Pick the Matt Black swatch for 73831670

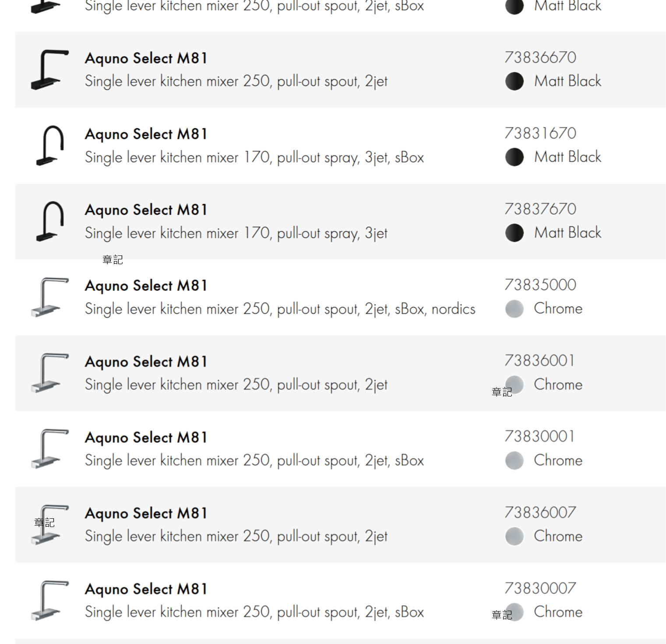(x=514, y=157)
